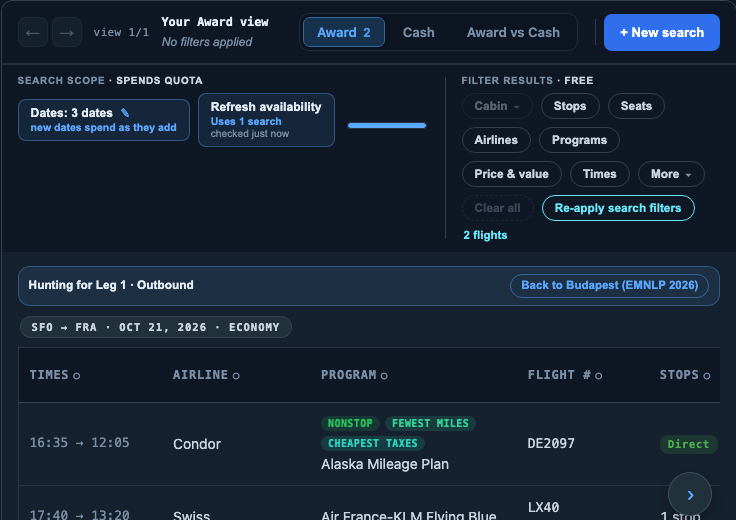Go Back to Budapest (EMNLP 2026)
Image resolution: width=736 pixels, height=520 pixels.
609,285
